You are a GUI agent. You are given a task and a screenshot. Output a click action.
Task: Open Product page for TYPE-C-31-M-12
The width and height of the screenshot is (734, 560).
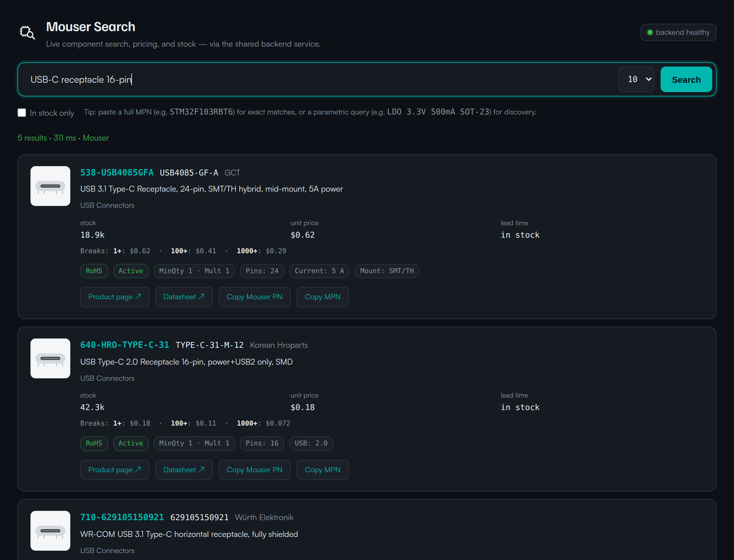[115, 470]
